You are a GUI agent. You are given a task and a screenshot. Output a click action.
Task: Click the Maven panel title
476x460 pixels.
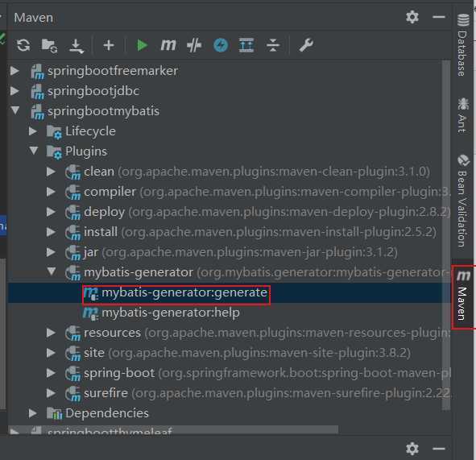33,18
